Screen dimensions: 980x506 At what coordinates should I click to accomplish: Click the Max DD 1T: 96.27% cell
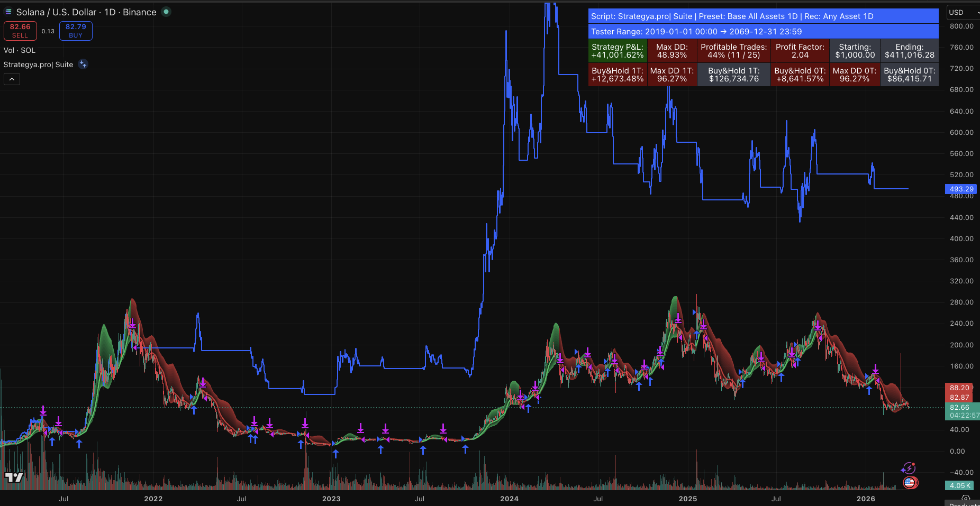(x=672, y=75)
